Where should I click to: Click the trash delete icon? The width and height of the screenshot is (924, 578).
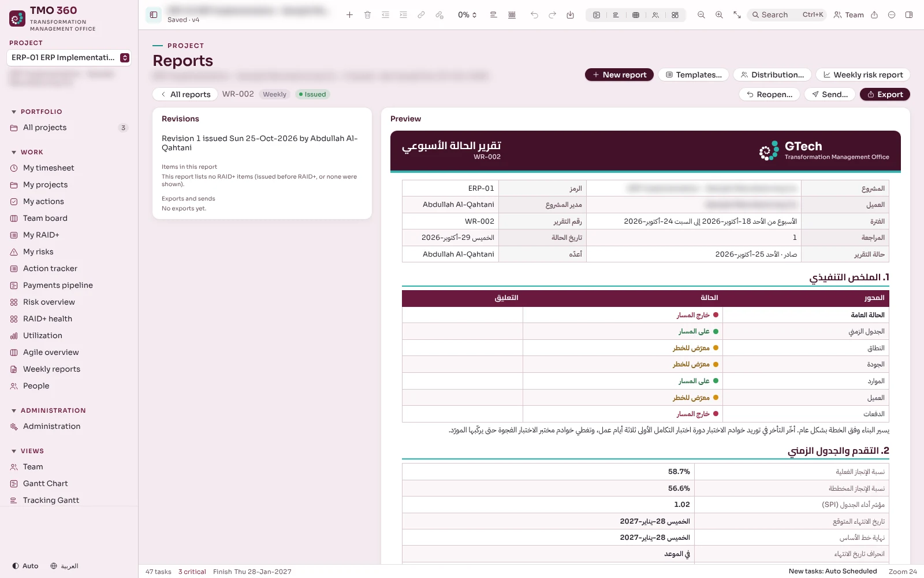pos(367,15)
